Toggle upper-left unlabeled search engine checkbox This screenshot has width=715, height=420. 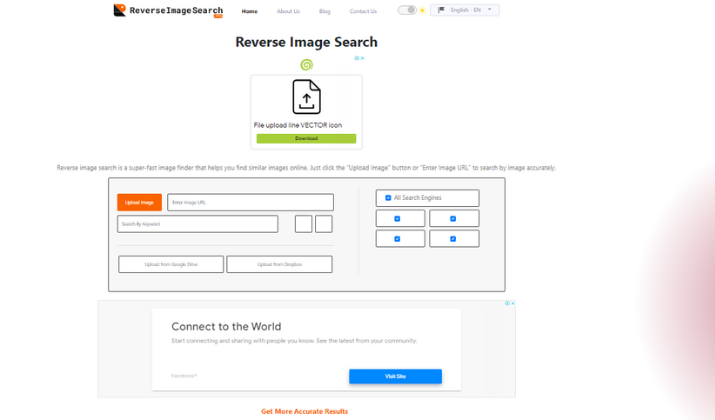coord(397,219)
